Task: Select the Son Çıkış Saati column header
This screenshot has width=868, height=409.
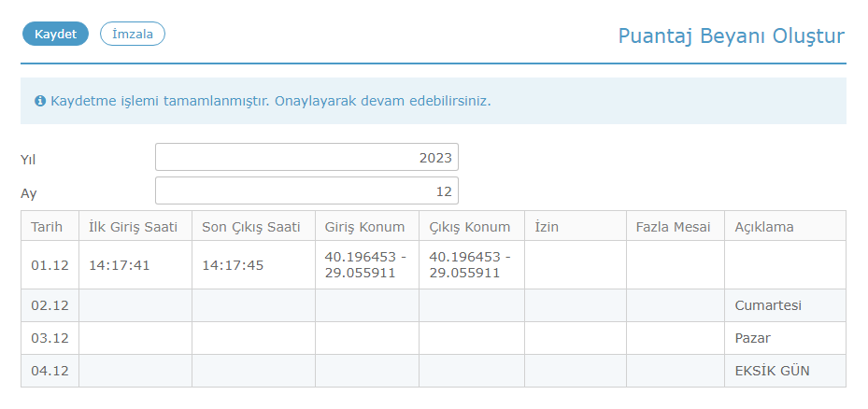Action: tap(253, 226)
